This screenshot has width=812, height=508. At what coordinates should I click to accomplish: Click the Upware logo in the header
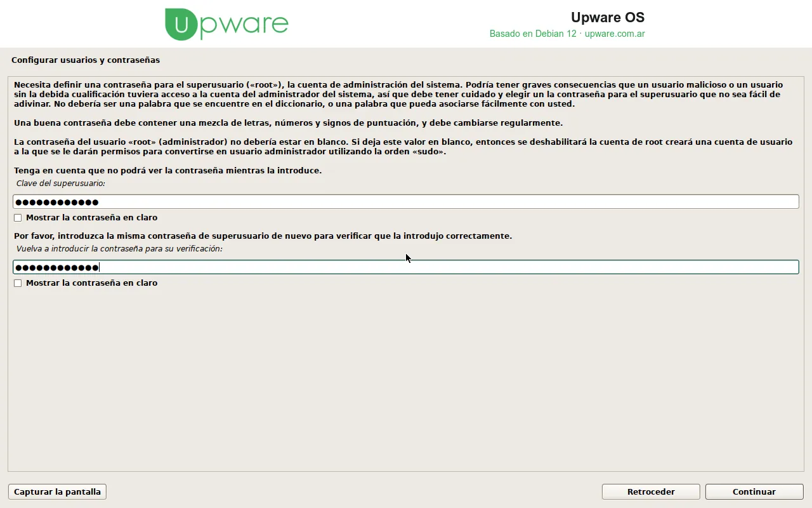pos(226,24)
